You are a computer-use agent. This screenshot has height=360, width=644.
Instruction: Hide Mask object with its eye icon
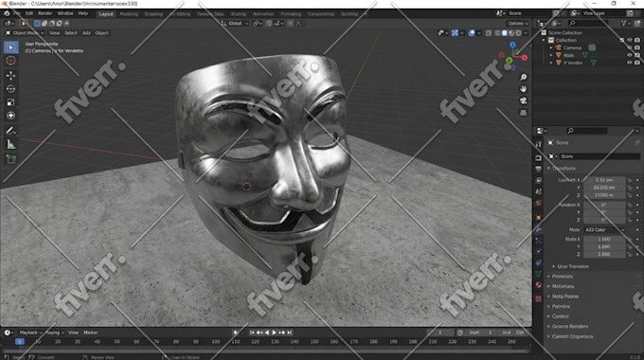pos(629,55)
